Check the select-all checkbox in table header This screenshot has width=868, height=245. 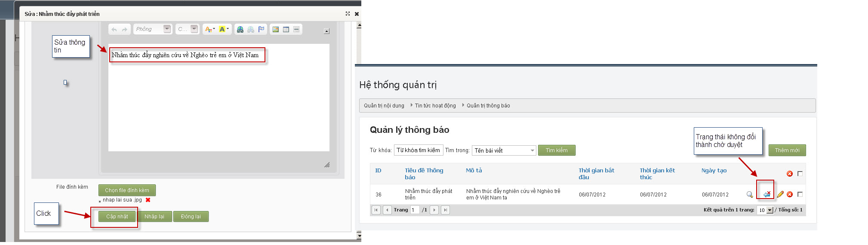800,174
